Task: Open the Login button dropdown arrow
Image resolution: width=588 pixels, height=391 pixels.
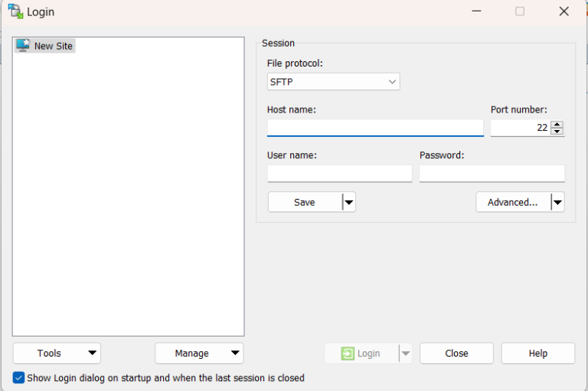Action: click(x=406, y=354)
